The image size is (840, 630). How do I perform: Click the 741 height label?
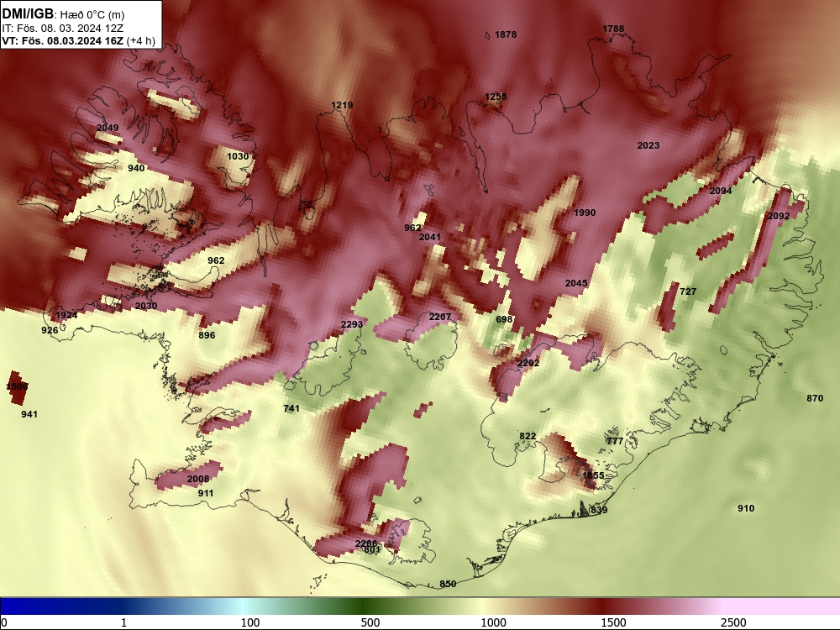[291, 408]
